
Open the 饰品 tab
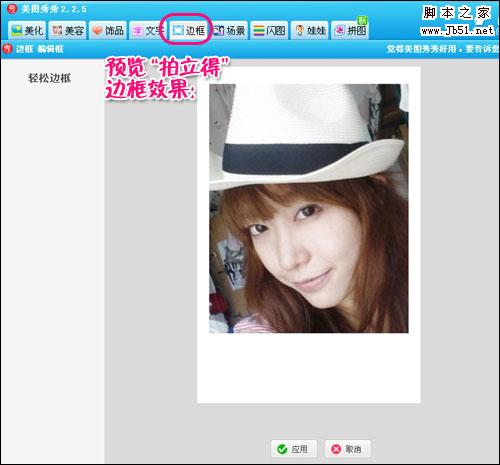(108, 31)
